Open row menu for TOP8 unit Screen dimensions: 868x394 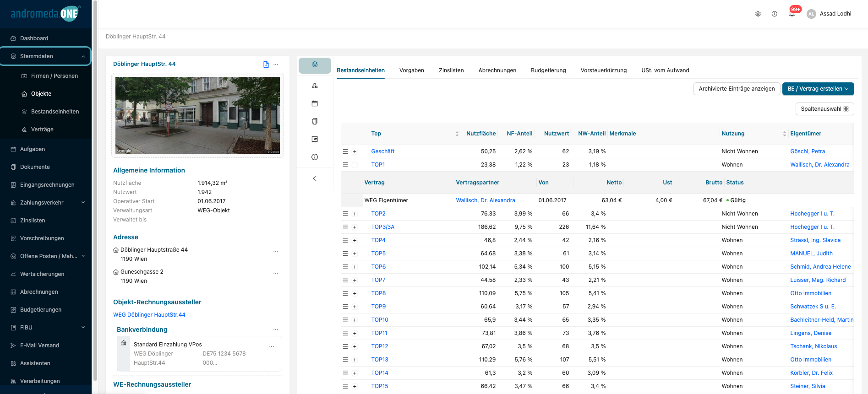coord(345,293)
